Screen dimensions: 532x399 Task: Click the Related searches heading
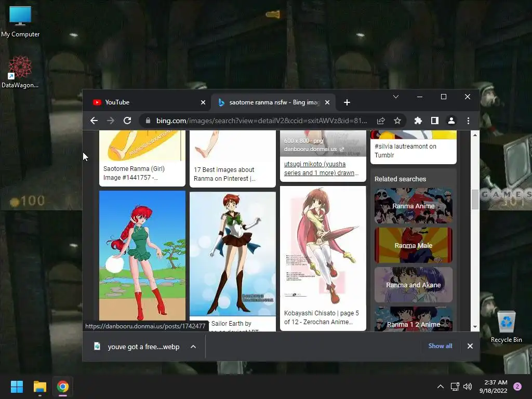[400, 179]
